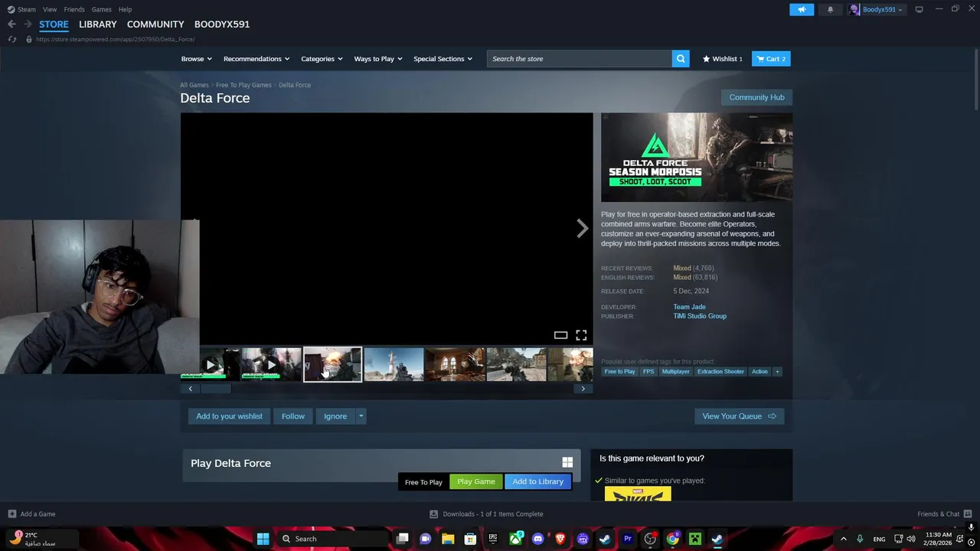
Task: Open Team Jade developer link
Action: tap(689, 307)
